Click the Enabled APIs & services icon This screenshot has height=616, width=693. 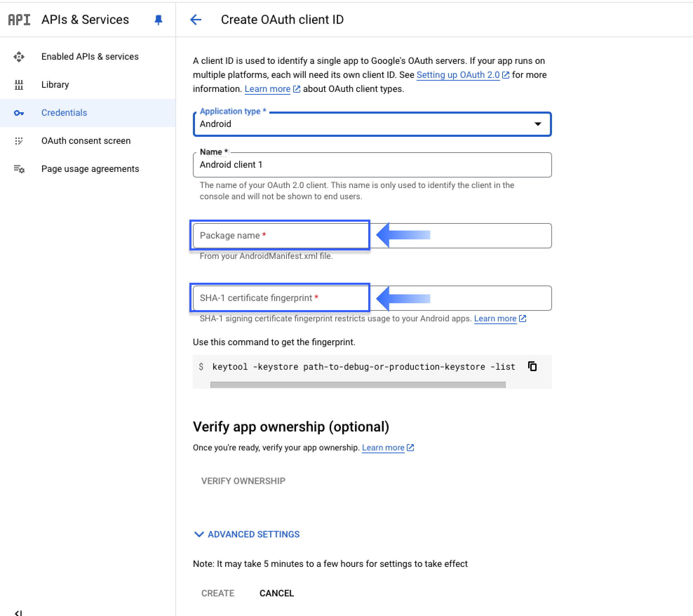(x=19, y=56)
